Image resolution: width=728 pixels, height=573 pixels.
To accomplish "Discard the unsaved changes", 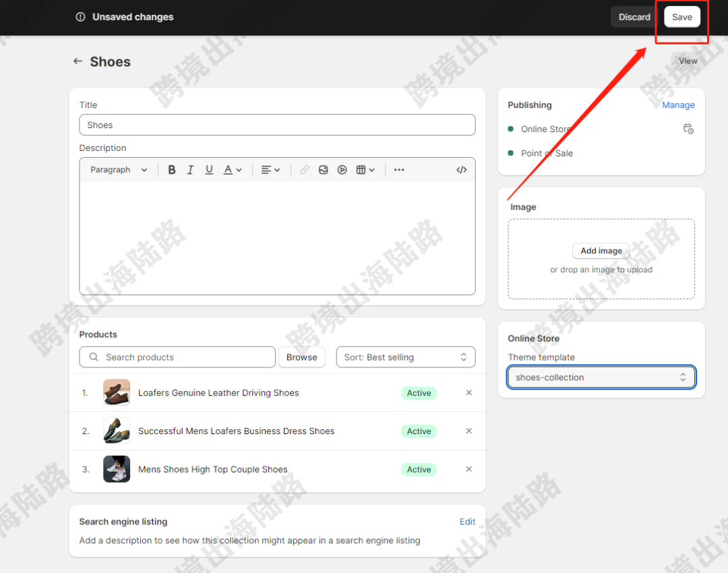I will click(x=634, y=17).
